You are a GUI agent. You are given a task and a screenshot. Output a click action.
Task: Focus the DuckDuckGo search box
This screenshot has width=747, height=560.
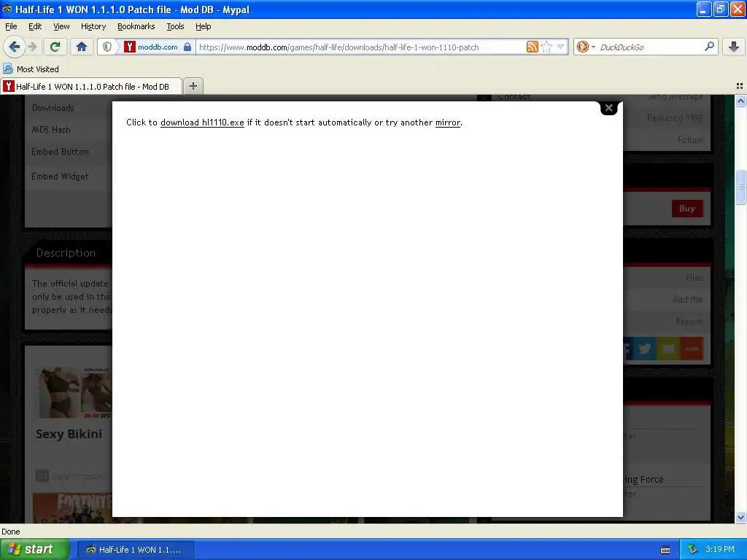[650, 47]
